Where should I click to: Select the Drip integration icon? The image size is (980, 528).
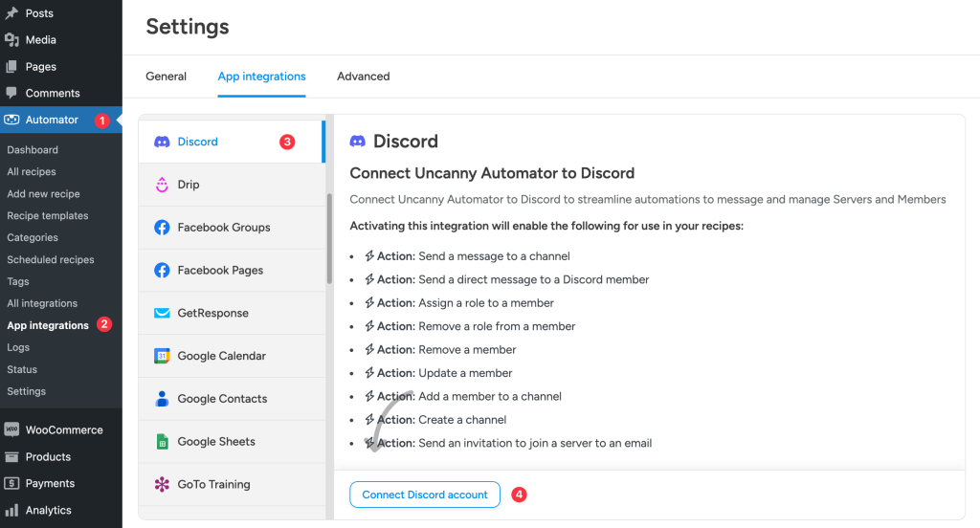pyautogui.click(x=162, y=185)
